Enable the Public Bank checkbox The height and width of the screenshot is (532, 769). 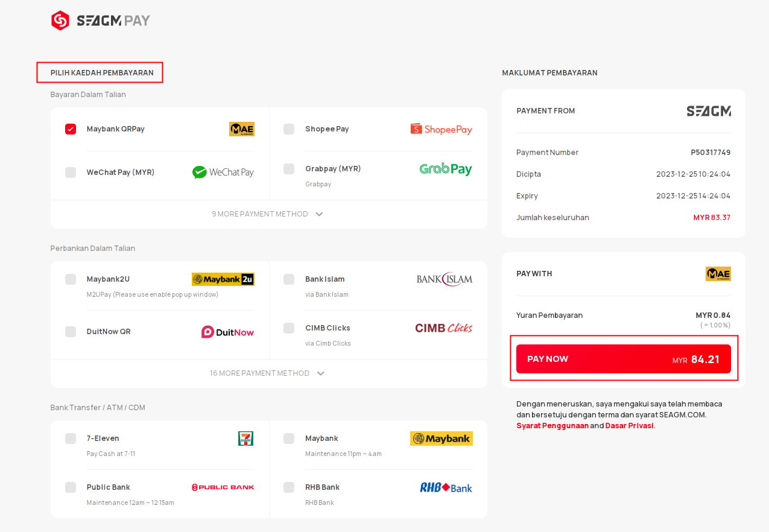tap(71, 487)
